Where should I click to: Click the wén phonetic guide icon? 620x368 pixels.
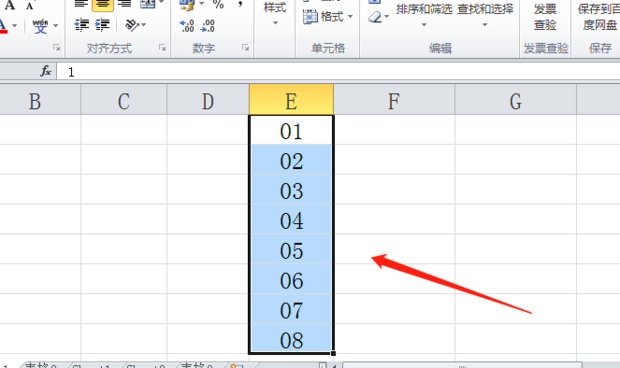(40, 26)
